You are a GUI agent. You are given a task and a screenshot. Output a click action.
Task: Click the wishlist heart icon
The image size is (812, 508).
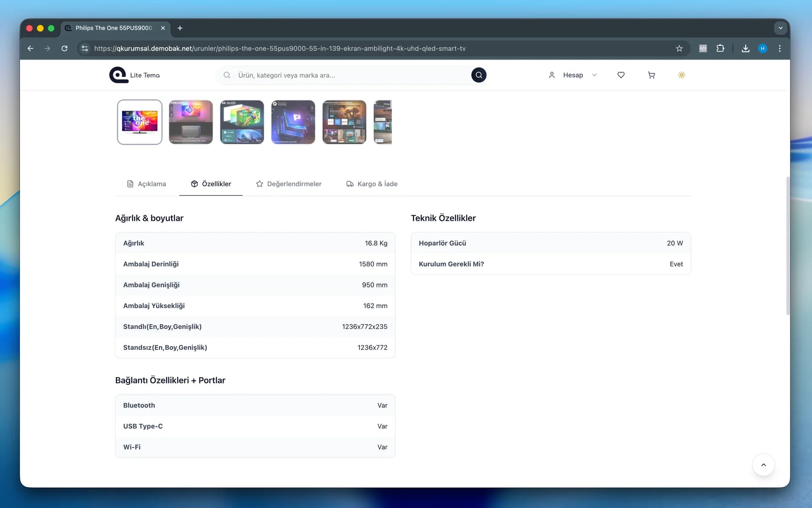pyautogui.click(x=621, y=75)
